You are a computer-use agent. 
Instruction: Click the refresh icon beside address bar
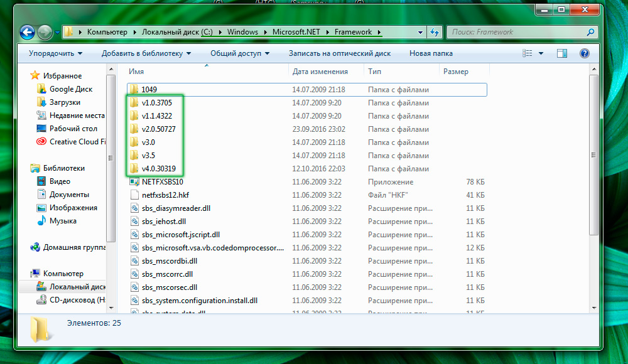point(434,32)
